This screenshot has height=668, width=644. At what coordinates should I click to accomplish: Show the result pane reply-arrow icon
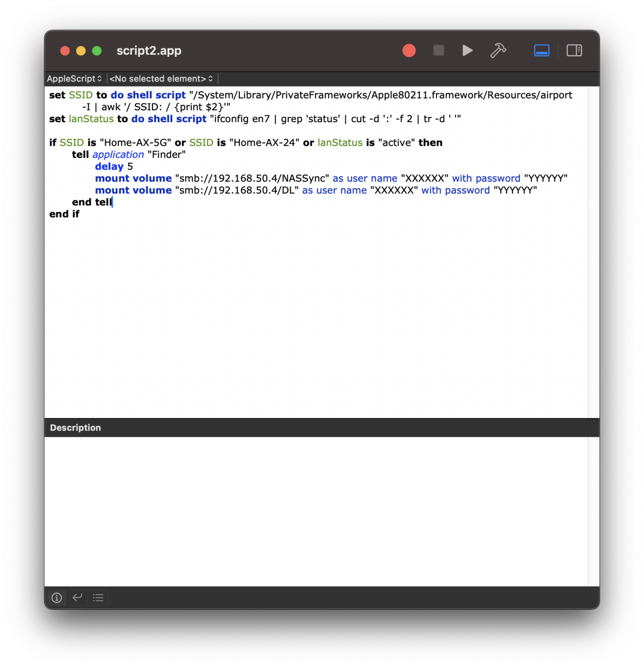pyautogui.click(x=77, y=598)
